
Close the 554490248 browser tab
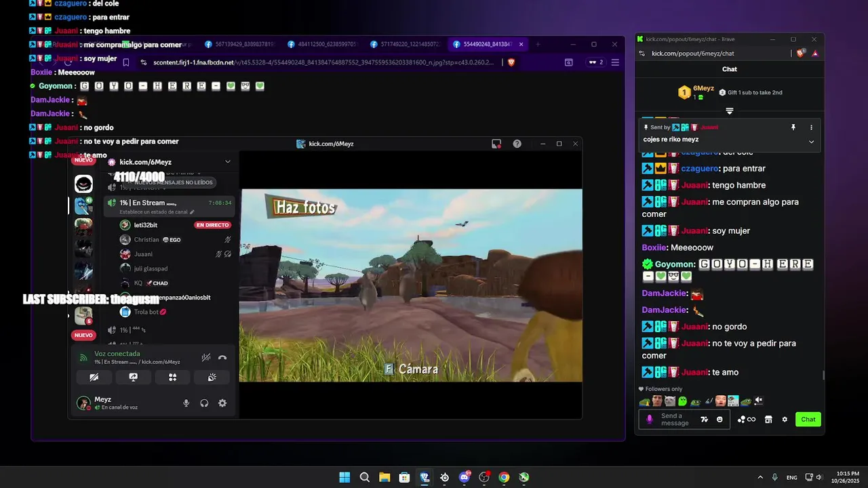[x=521, y=44]
